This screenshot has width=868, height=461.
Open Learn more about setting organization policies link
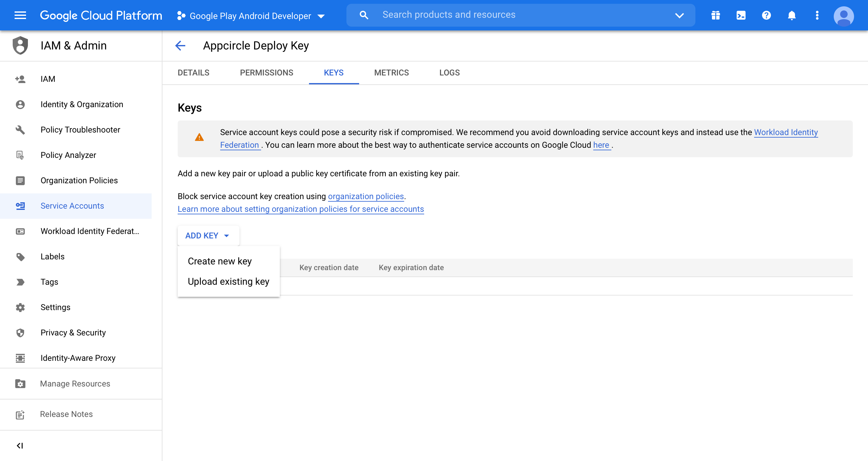(x=300, y=209)
